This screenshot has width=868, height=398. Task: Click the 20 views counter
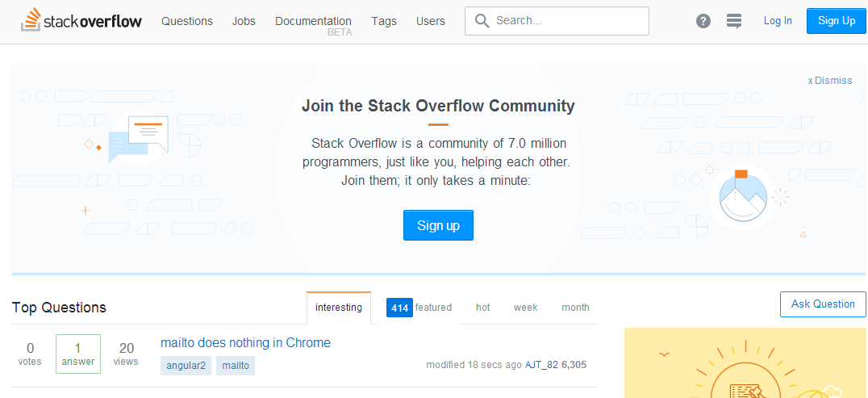(126, 354)
